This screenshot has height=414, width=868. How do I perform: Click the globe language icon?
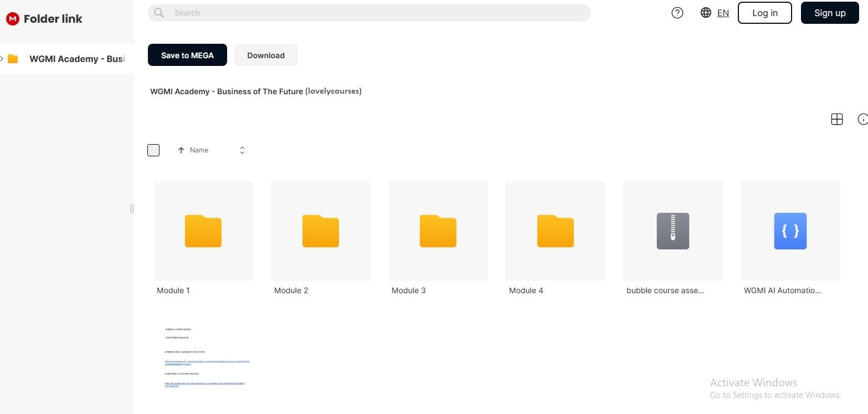pos(706,13)
